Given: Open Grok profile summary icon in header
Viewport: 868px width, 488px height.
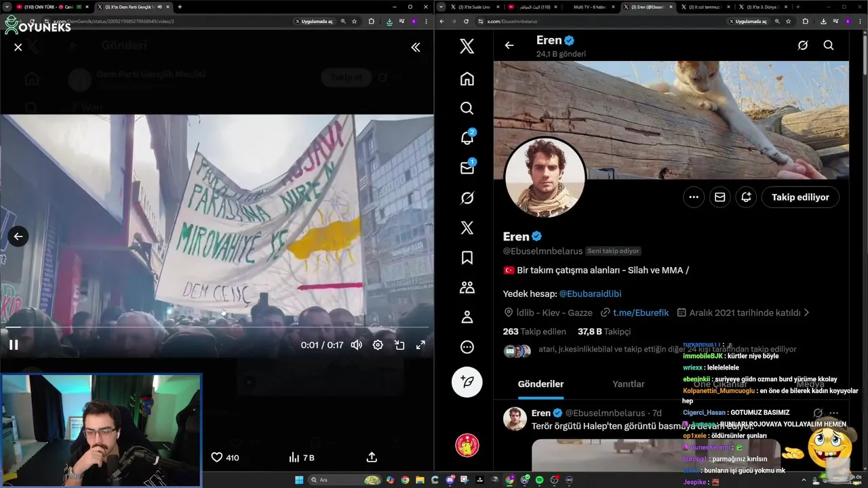Looking at the screenshot, I should point(803,45).
